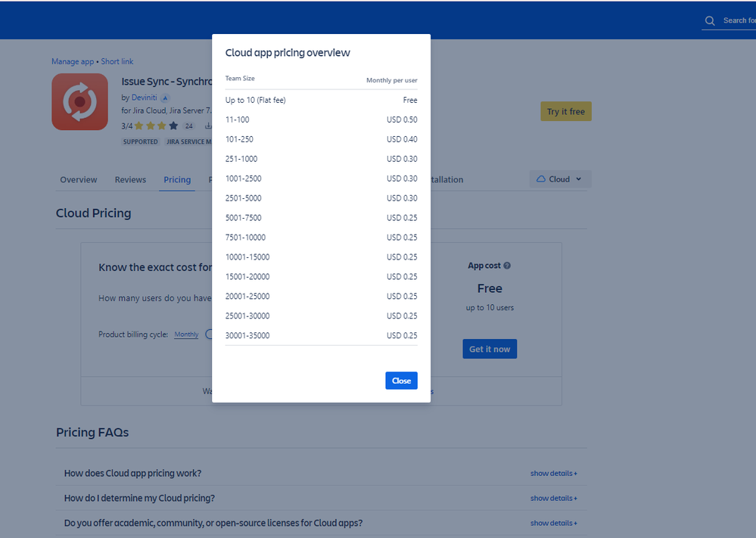Open the Deviniti vendor link
Image resolution: width=756 pixels, height=538 pixels.
[144, 98]
